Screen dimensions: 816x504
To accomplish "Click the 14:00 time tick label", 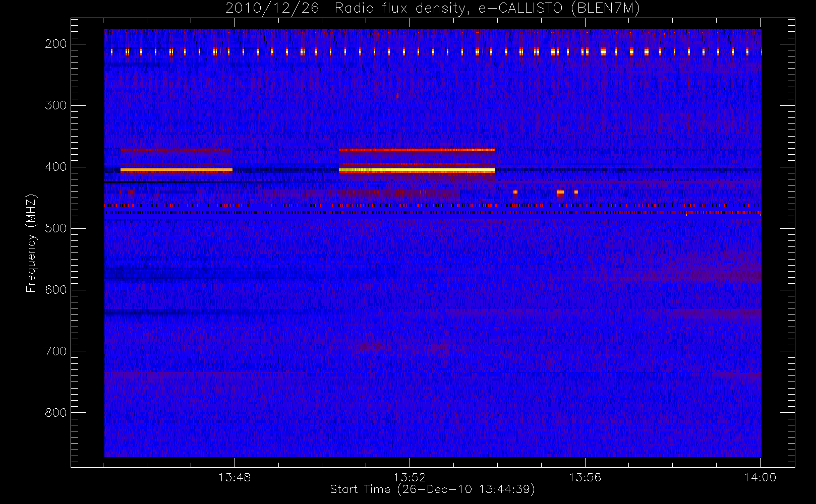I will coord(760,477).
